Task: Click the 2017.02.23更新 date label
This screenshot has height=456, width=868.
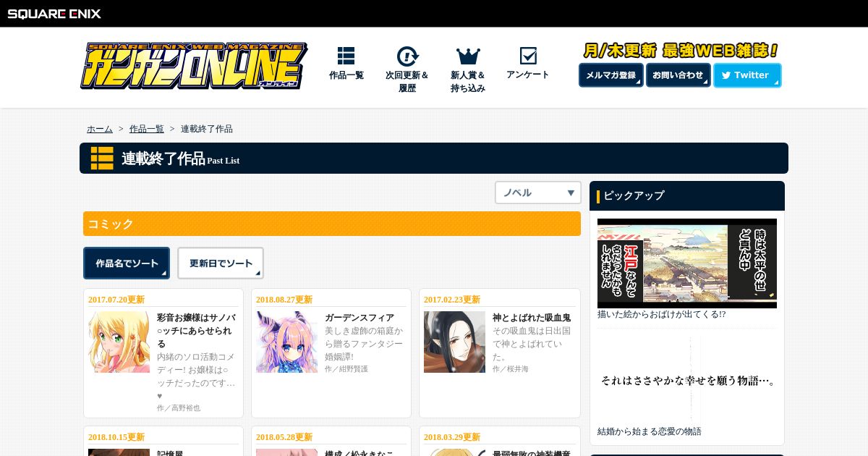Action: pos(452,300)
